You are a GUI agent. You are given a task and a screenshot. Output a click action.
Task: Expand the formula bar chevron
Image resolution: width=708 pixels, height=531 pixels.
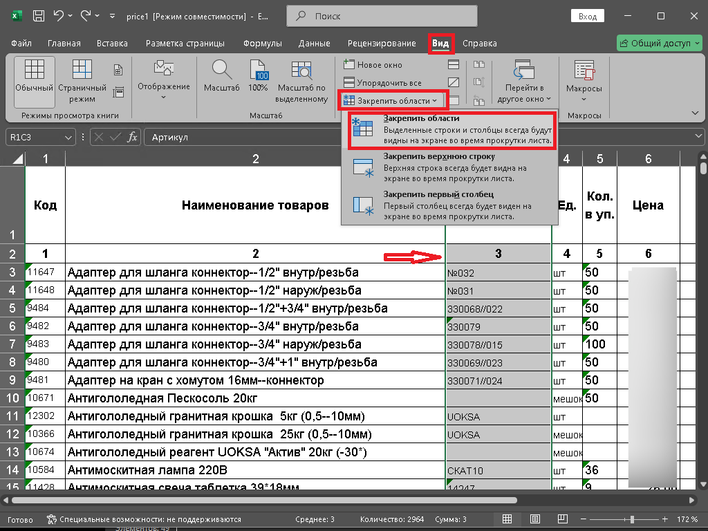(699, 136)
